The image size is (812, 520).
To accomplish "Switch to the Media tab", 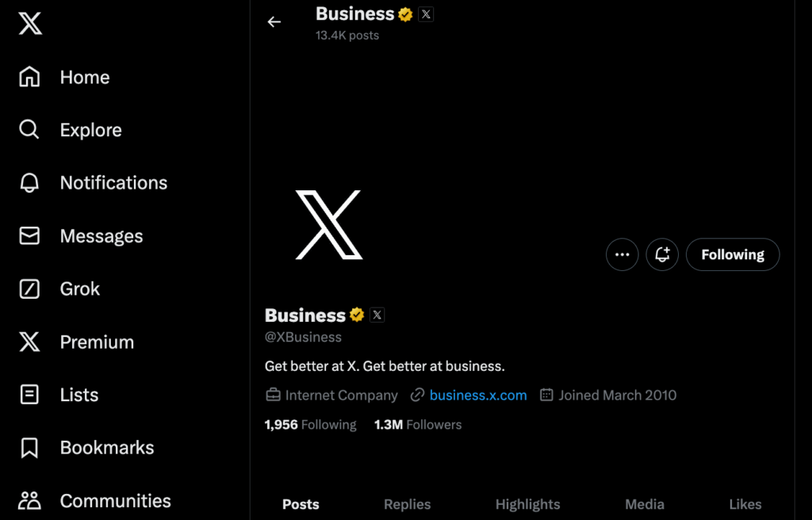I will [644, 504].
